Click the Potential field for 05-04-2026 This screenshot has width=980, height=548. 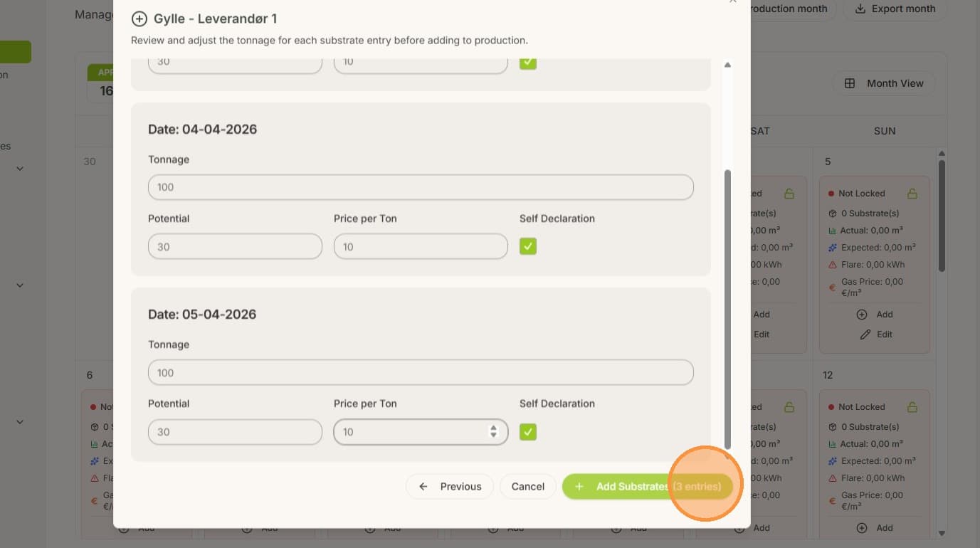235,432
